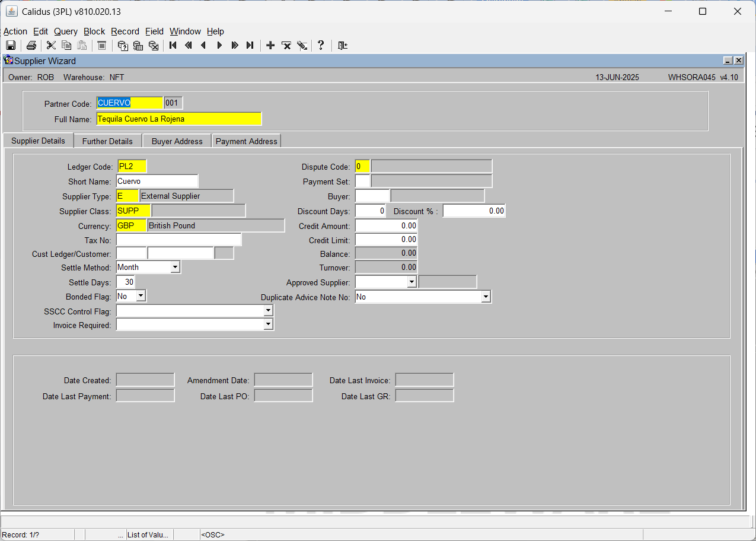This screenshot has height=541, width=756.
Task: Click the Delete Record icon
Action: tap(286, 46)
